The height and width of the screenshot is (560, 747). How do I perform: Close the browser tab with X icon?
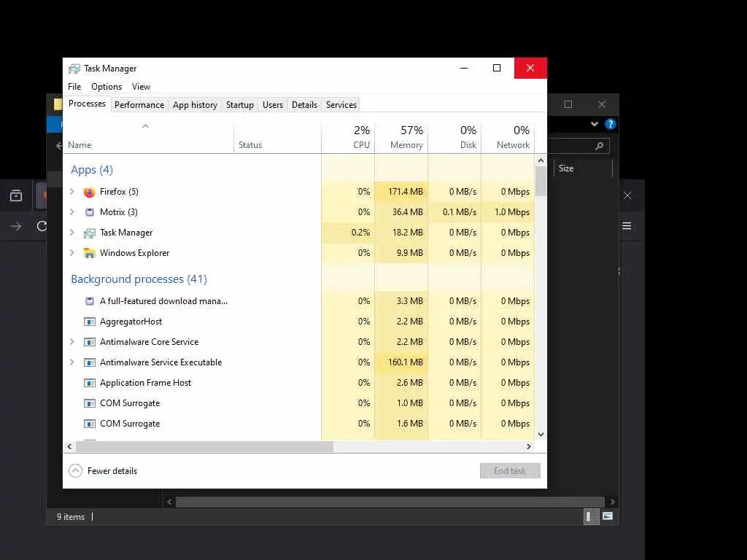coord(627,195)
